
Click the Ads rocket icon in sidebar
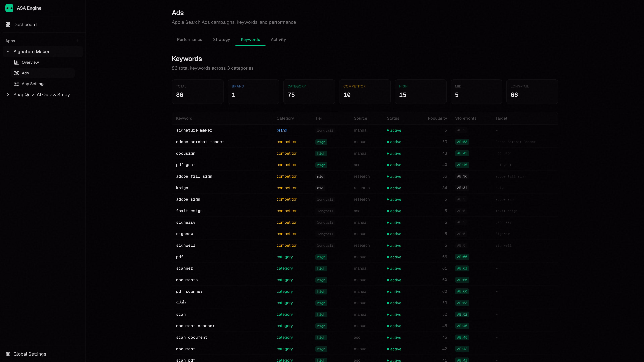[16, 73]
